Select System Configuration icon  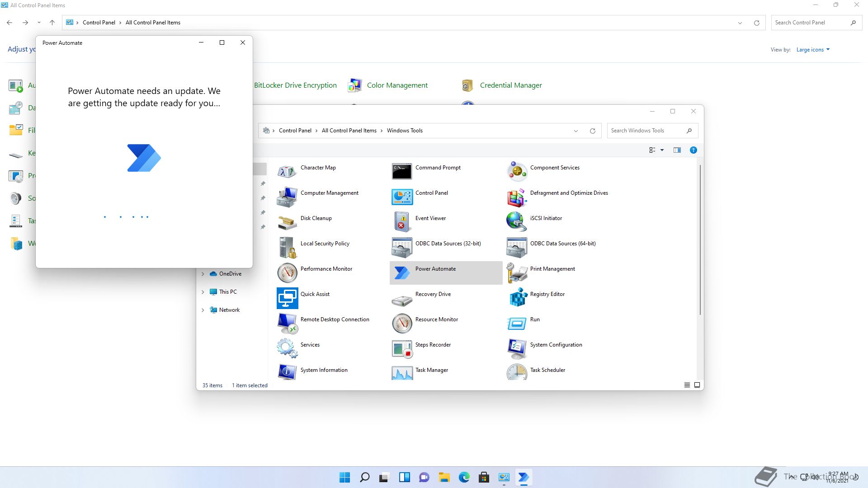click(517, 348)
